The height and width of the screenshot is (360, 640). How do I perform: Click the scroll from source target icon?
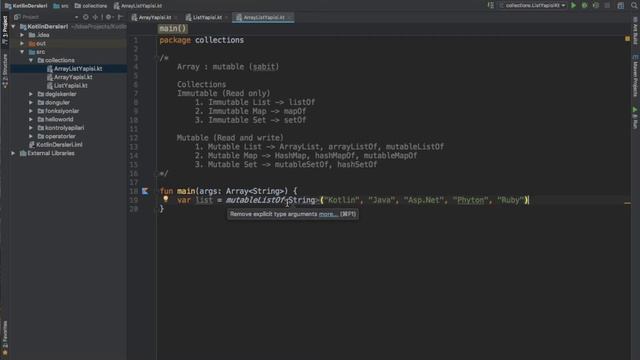86,17
